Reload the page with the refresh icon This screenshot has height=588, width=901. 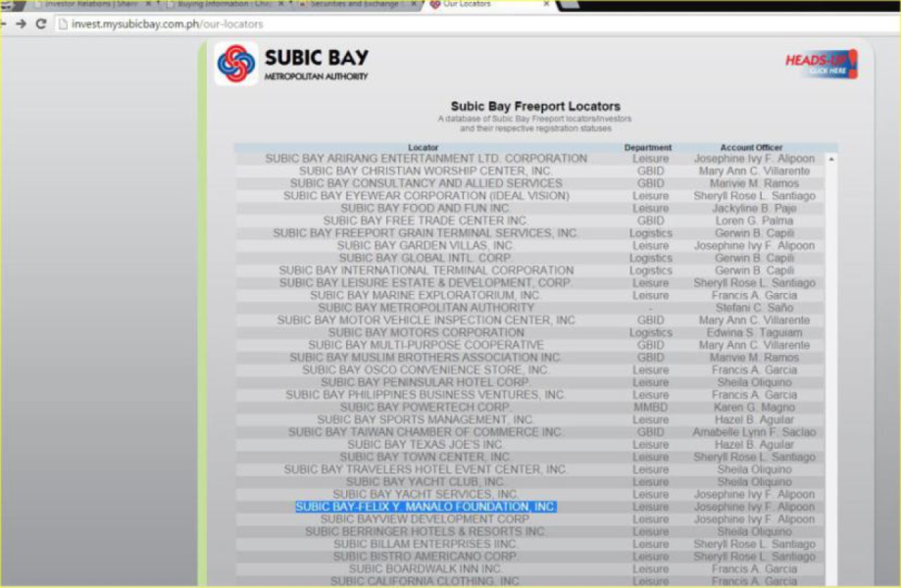click(x=41, y=24)
